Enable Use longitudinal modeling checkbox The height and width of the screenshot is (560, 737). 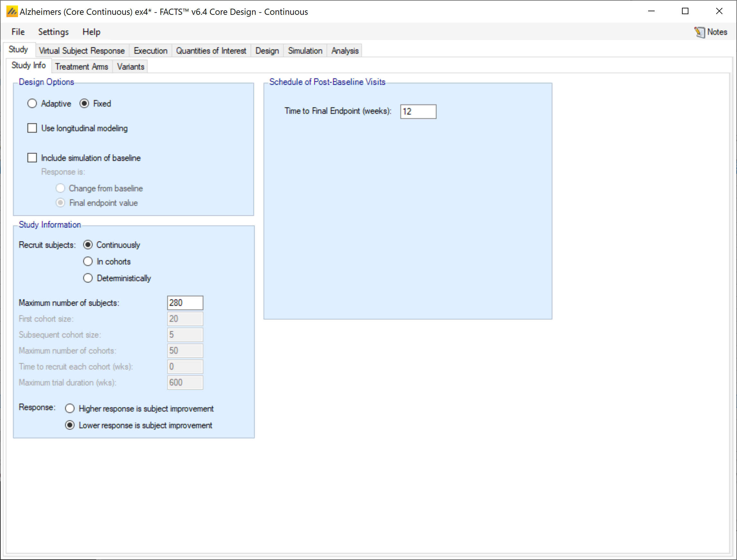32,128
